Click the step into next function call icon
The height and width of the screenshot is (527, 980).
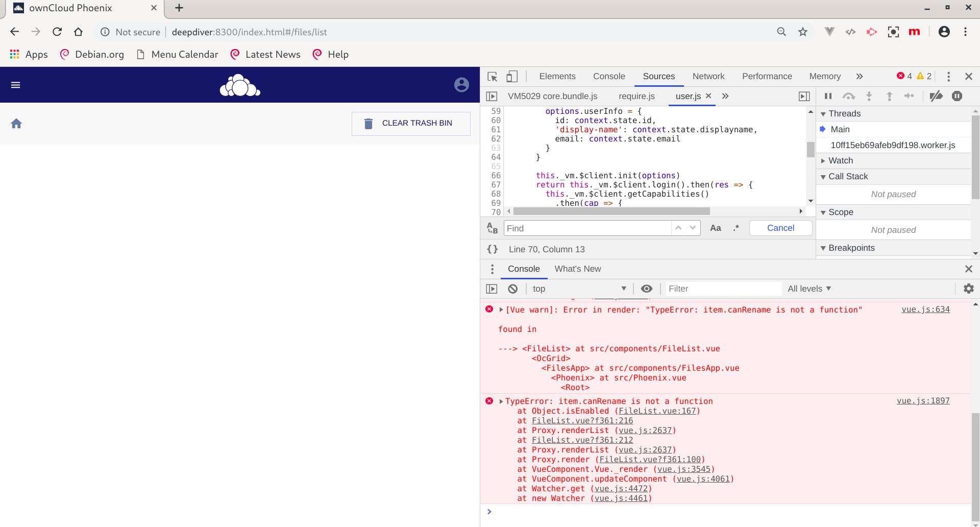(x=869, y=96)
